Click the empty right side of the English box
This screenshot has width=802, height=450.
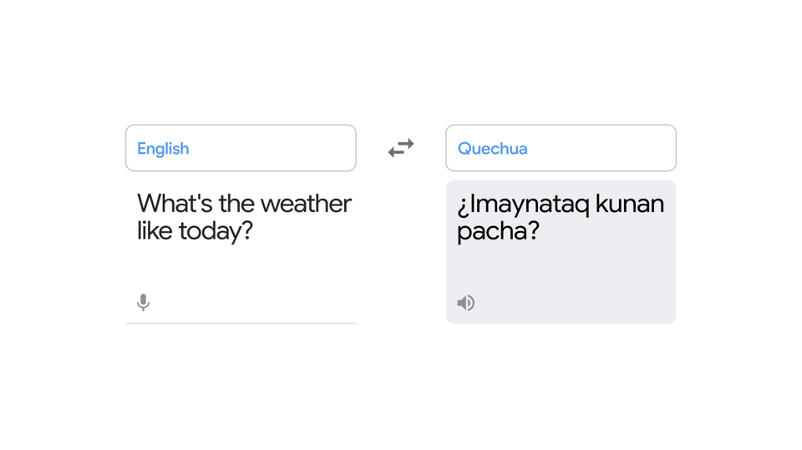click(300, 148)
